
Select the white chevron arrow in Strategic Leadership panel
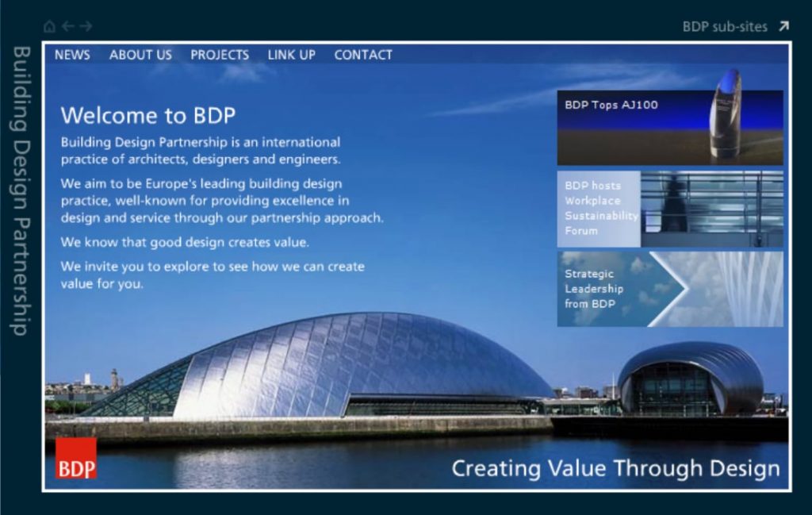[671, 290]
